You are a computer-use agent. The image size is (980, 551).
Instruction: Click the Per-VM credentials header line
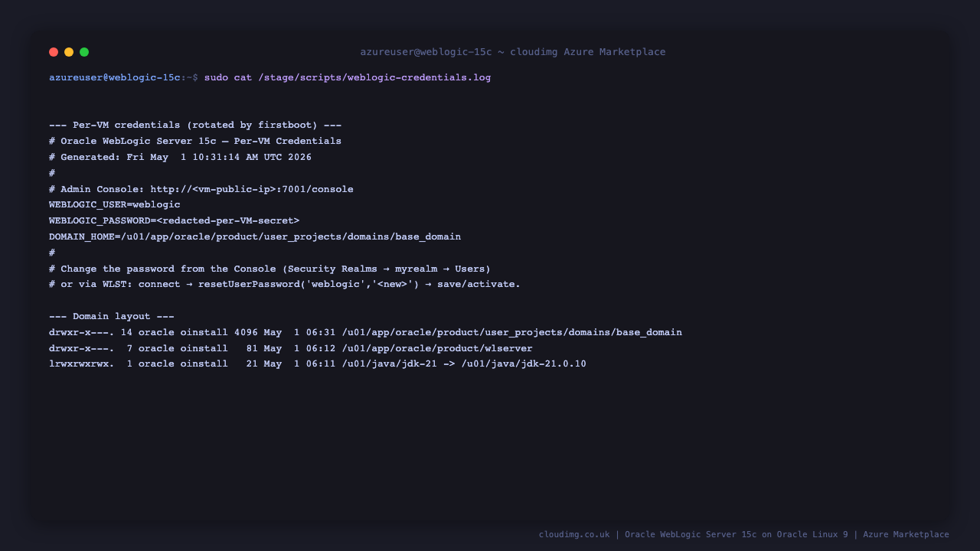195,126
